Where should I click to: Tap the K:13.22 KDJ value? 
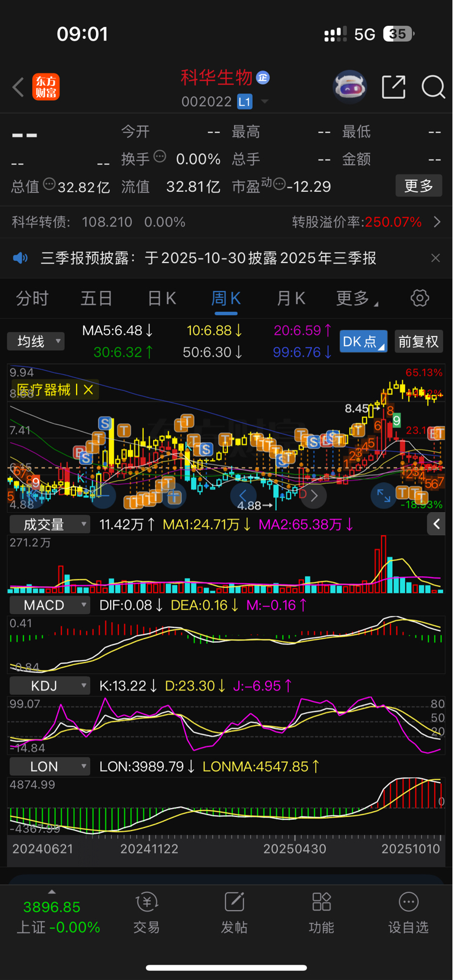point(128,685)
